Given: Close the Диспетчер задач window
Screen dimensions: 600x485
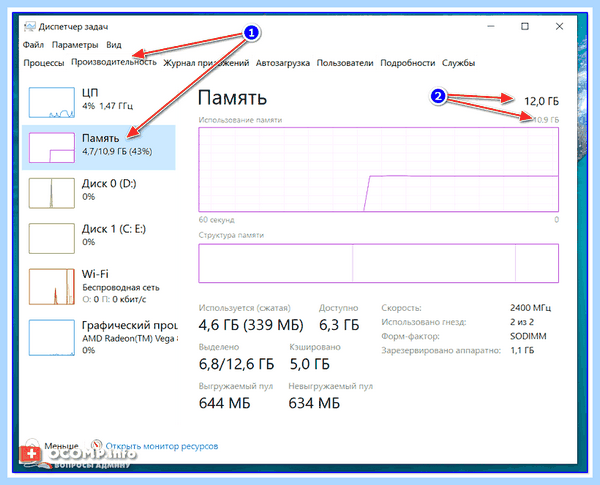Looking at the screenshot, I should [559, 26].
